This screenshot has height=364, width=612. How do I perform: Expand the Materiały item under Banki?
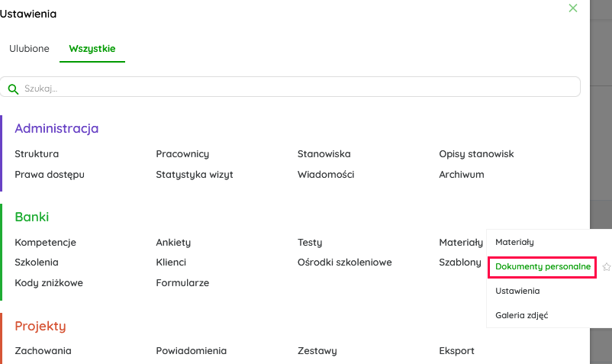click(x=461, y=243)
